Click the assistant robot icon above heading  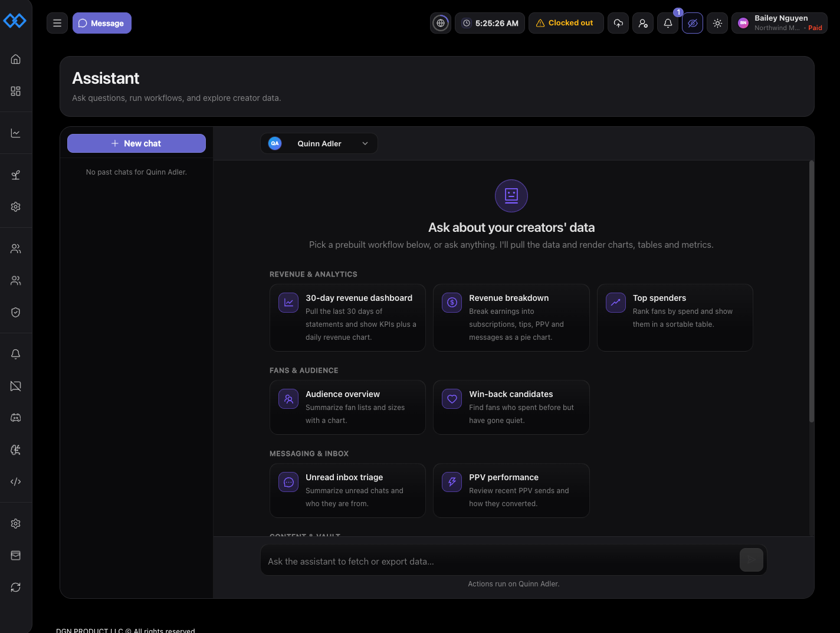click(x=511, y=196)
